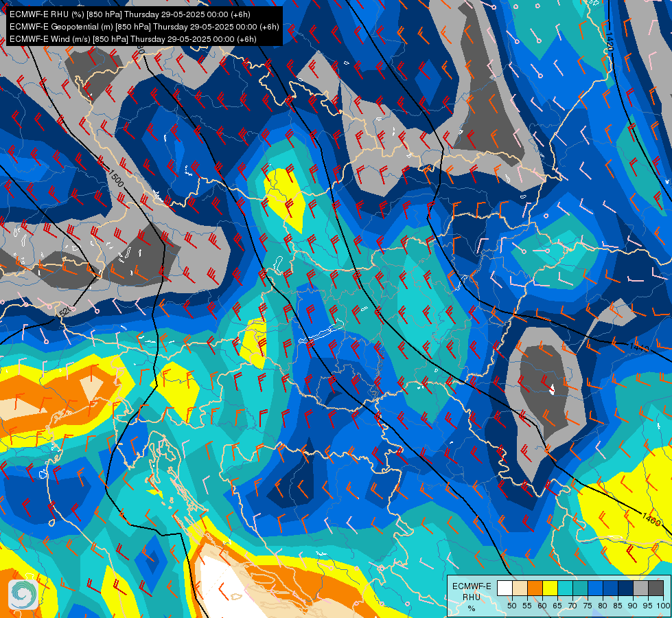Click the legend value 80
The image size is (672, 618).
click(603, 606)
